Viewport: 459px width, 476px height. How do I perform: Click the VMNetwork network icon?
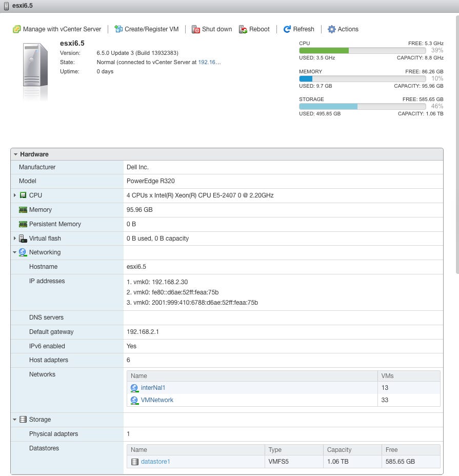pyautogui.click(x=134, y=400)
